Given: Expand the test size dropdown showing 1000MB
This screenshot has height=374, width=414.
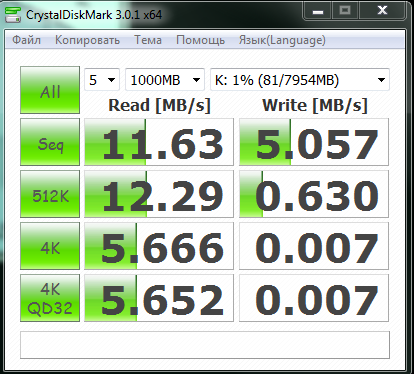Looking at the screenshot, I should click(x=165, y=80).
